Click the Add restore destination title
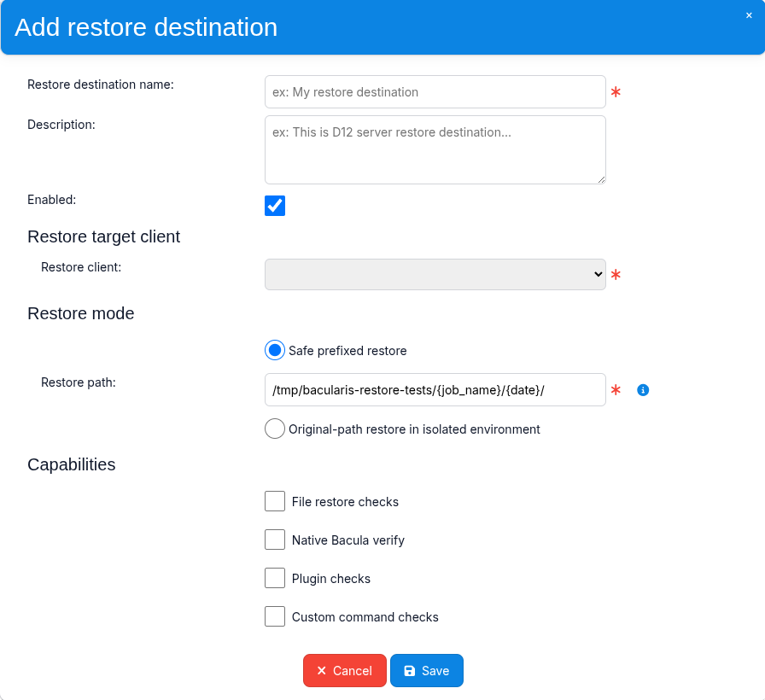Image resolution: width=765 pixels, height=700 pixels. click(146, 26)
